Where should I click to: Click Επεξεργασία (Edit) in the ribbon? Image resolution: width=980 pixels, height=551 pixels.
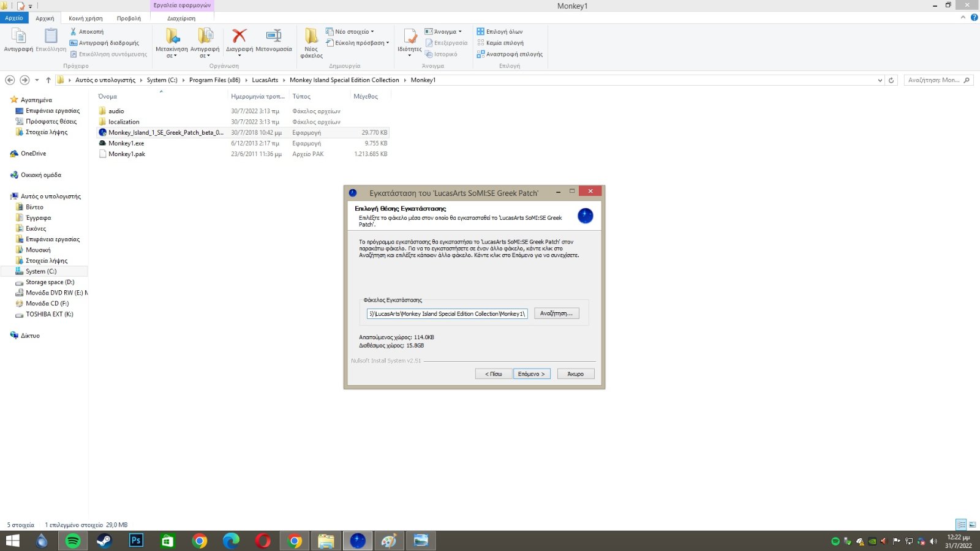click(x=447, y=43)
